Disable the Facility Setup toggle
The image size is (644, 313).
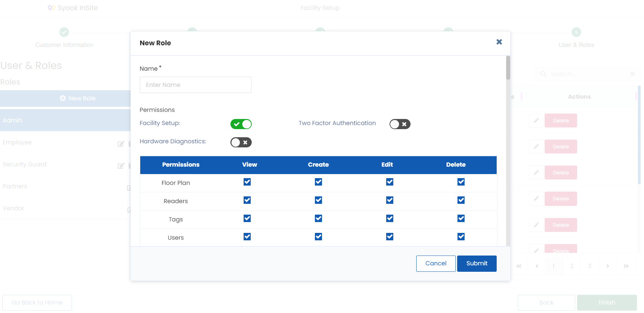coord(241,124)
